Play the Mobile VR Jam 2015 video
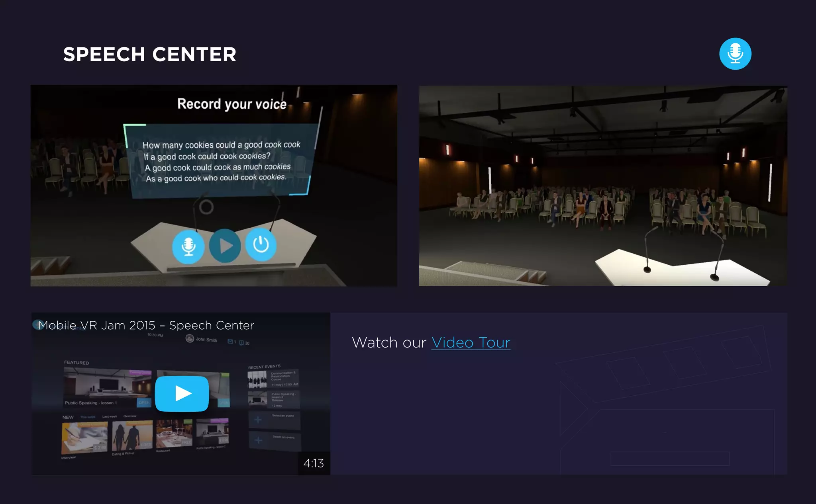Image resolution: width=816 pixels, height=504 pixels. pos(182,393)
